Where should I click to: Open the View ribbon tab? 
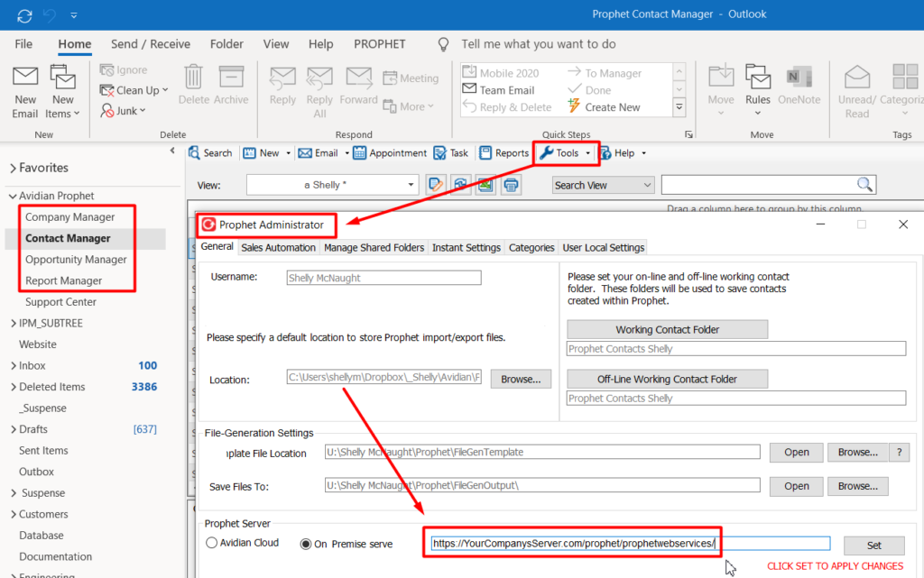[x=276, y=44]
